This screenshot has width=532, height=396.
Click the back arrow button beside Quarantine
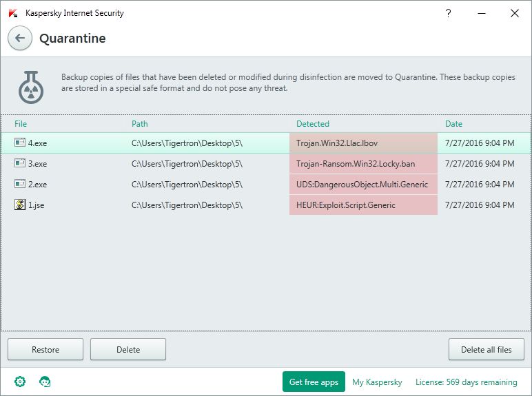pos(20,38)
